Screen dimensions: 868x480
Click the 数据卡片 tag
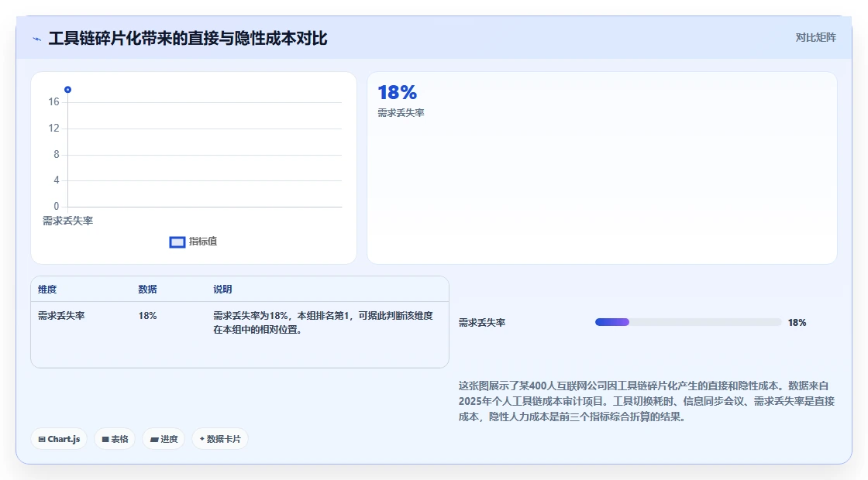click(220, 439)
